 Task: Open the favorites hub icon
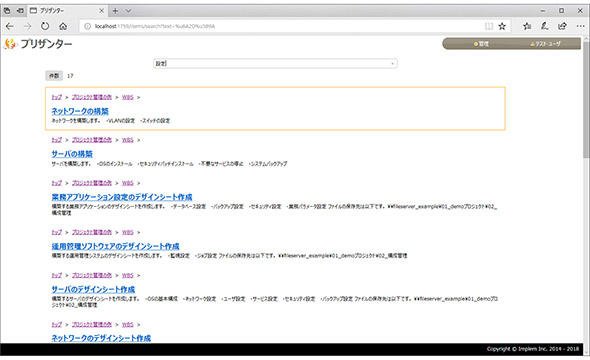[x=527, y=26]
